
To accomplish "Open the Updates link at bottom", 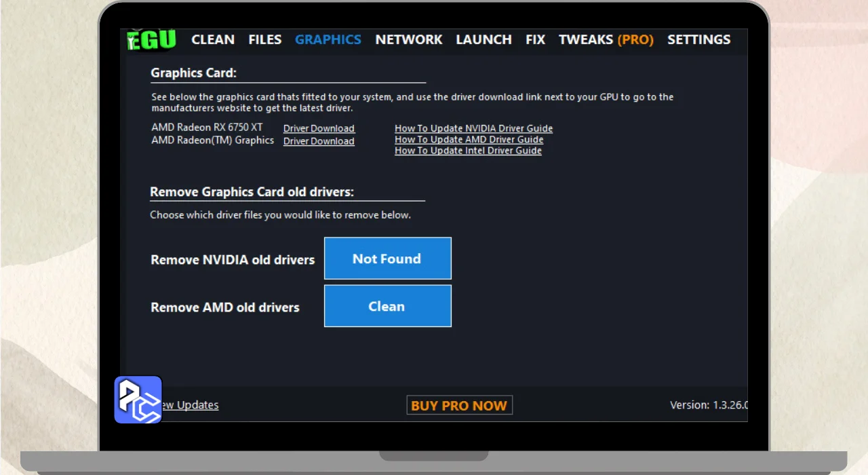I will pyautogui.click(x=189, y=405).
